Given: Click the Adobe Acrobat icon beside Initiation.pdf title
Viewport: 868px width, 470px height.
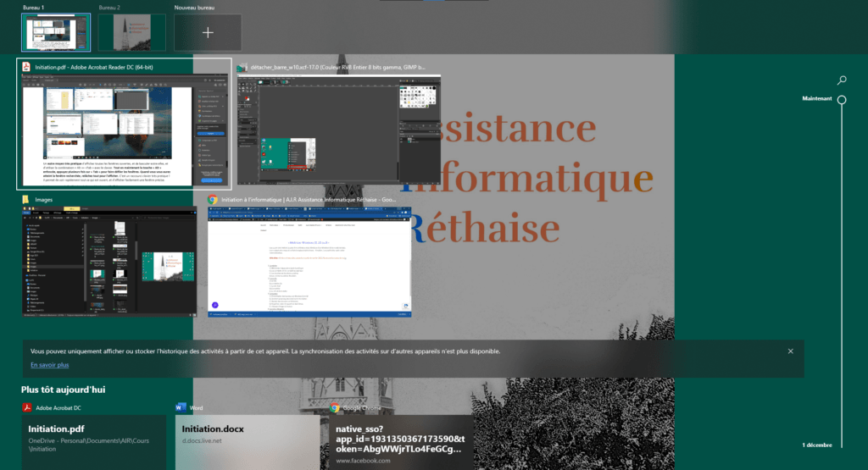Looking at the screenshot, I should 26,67.
